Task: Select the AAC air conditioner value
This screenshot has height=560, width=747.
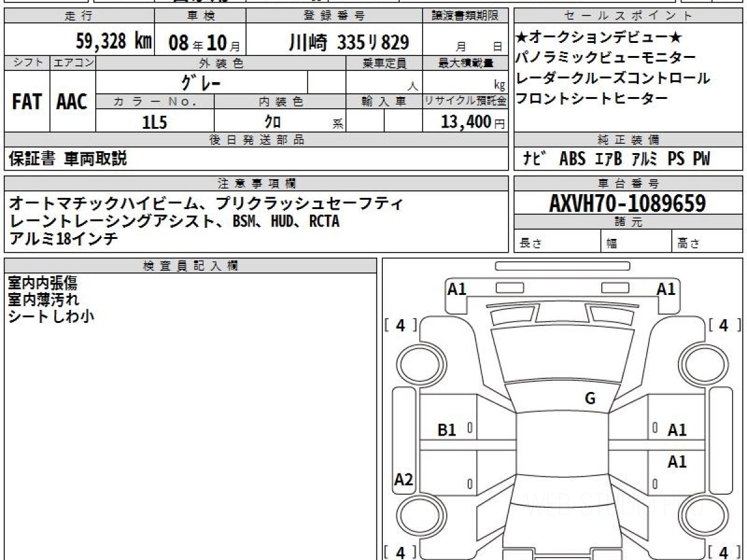Action: tap(72, 101)
